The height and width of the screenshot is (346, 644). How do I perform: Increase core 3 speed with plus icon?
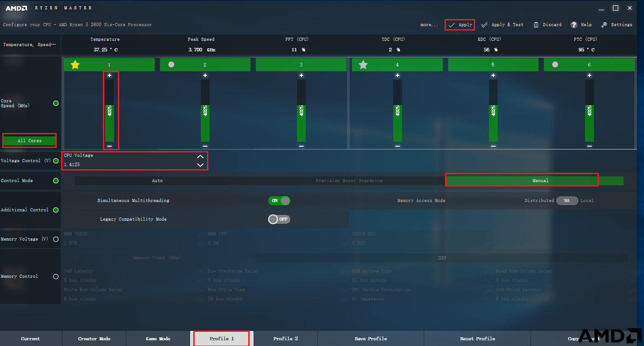click(x=301, y=75)
